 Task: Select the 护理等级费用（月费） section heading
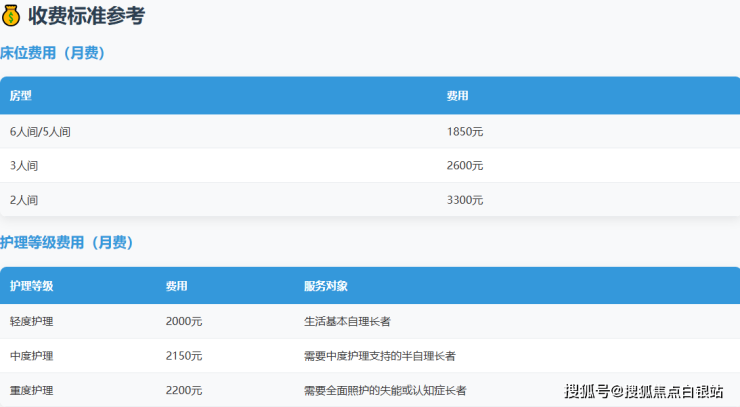tap(67, 242)
